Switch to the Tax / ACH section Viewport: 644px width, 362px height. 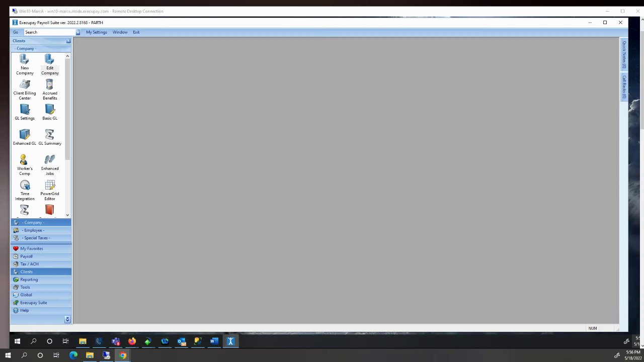(x=41, y=264)
